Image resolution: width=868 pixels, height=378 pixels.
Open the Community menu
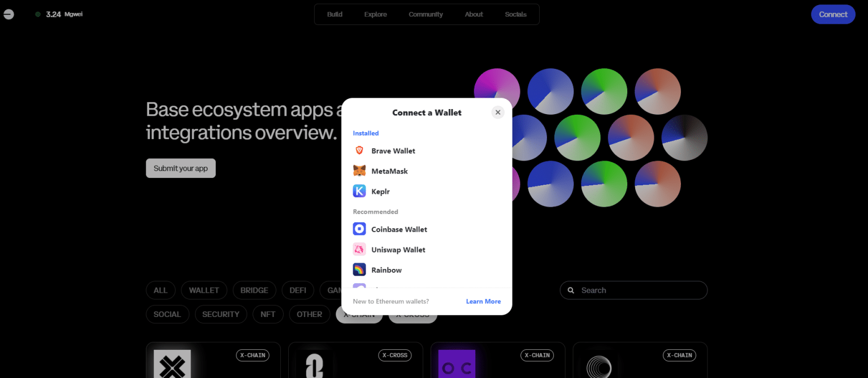426,14
